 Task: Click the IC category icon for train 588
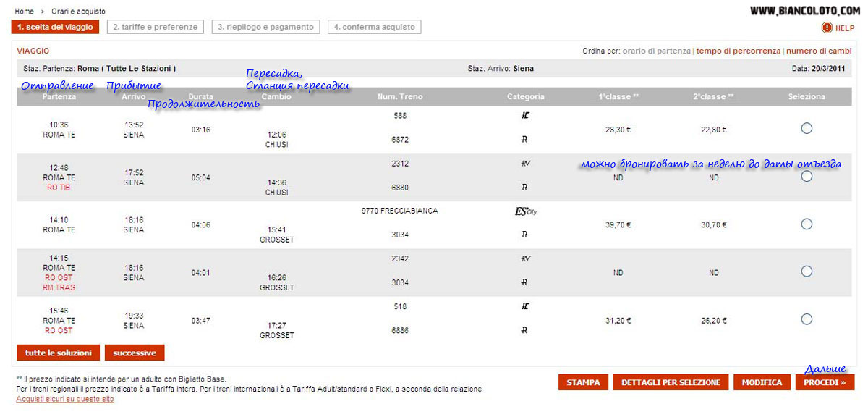[x=526, y=116]
